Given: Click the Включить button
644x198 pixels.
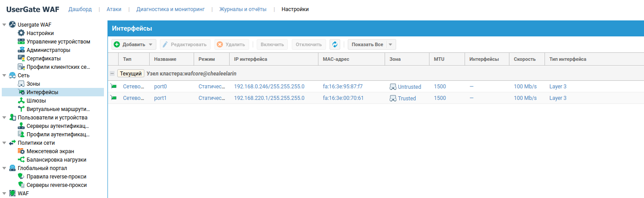Looking at the screenshot, I should pyautogui.click(x=272, y=44).
